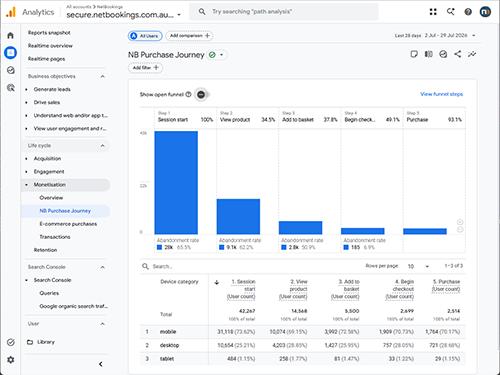Open the account avatar menu
500x375 pixels.
485,12
